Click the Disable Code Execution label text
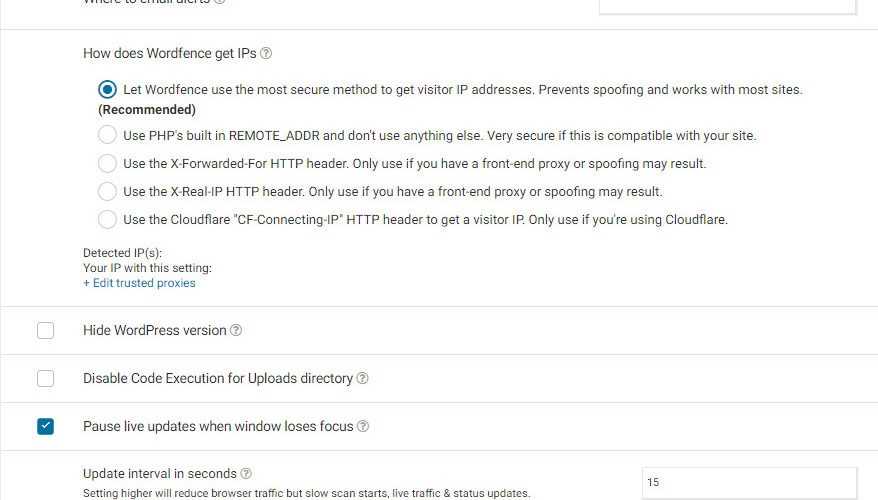 (218, 379)
